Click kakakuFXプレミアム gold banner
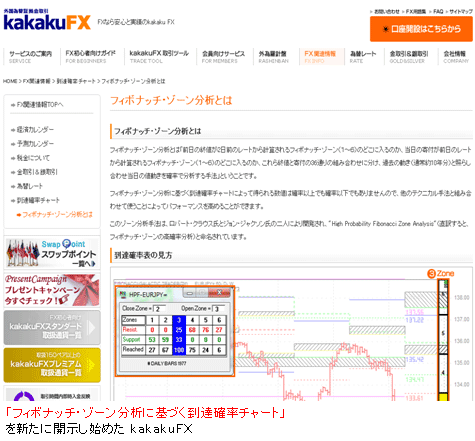This screenshot has height=441, width=475. point(52,365)
